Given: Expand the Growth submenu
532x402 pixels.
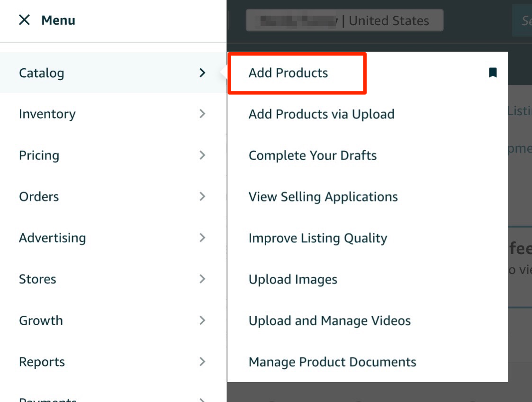Looking at the screenshot, I should tap(202, 320).
